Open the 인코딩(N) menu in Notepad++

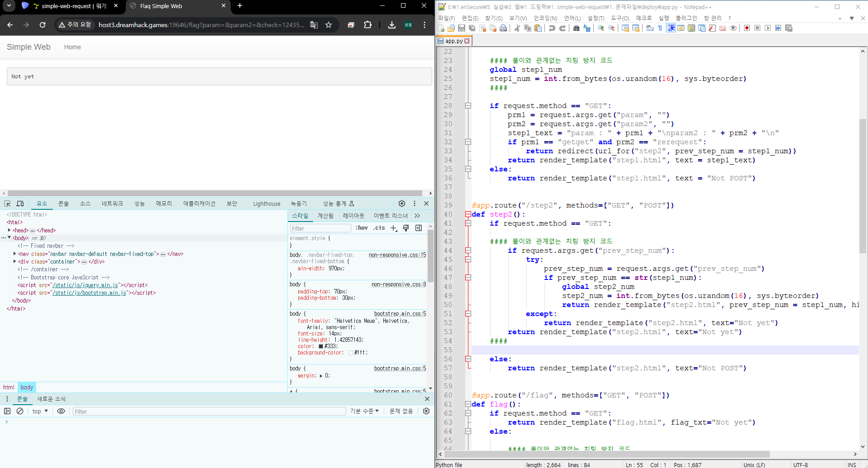pos(545,18)
